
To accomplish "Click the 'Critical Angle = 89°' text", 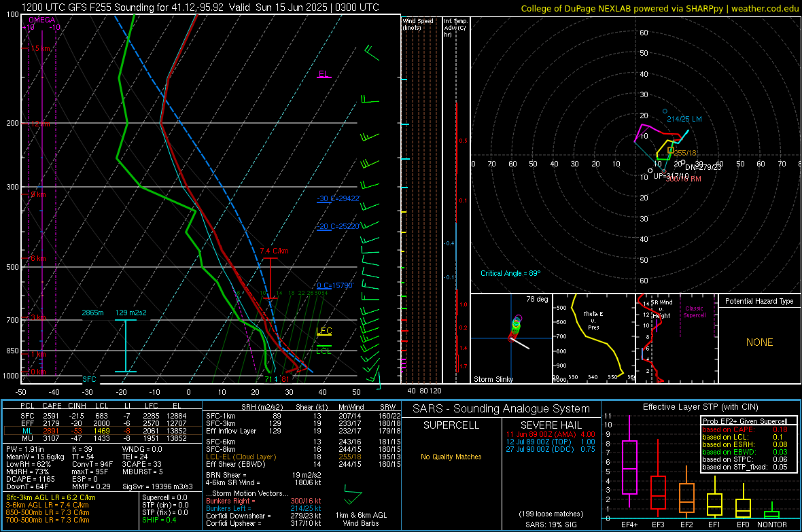I will 510,274.
